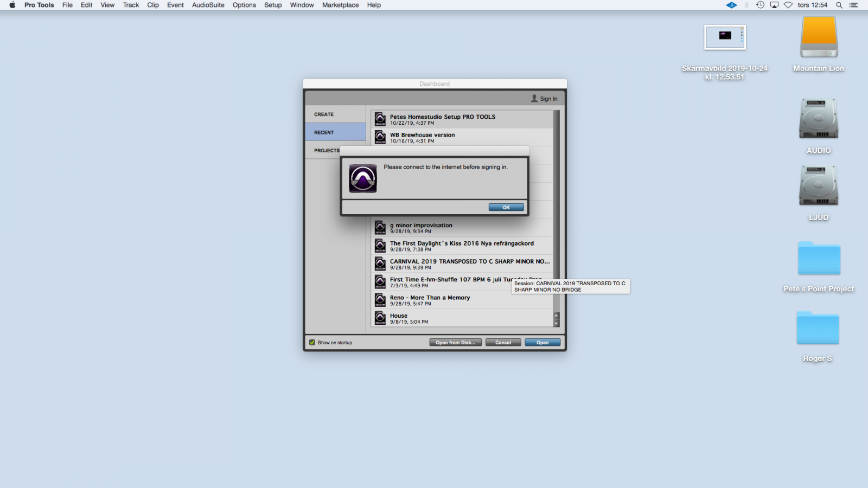Click the Open from Disk button
This screenshot has width=868, height=488.
click(455, 343)
